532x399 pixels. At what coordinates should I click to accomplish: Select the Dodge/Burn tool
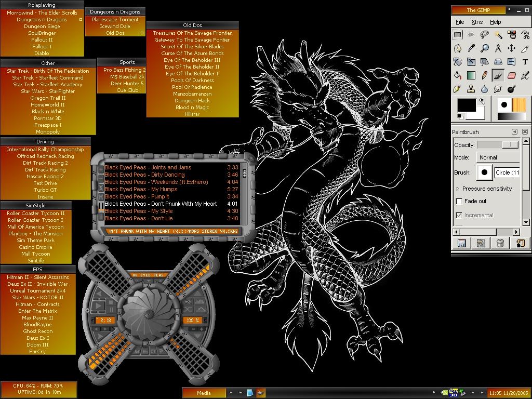(x=512, y=89)
